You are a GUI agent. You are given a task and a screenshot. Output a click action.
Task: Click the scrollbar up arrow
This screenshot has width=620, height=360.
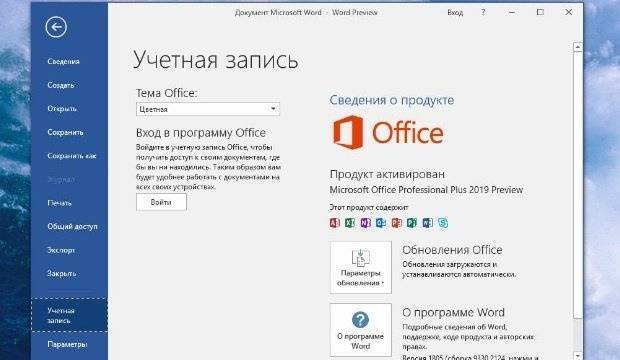click(x=577, y=47)
